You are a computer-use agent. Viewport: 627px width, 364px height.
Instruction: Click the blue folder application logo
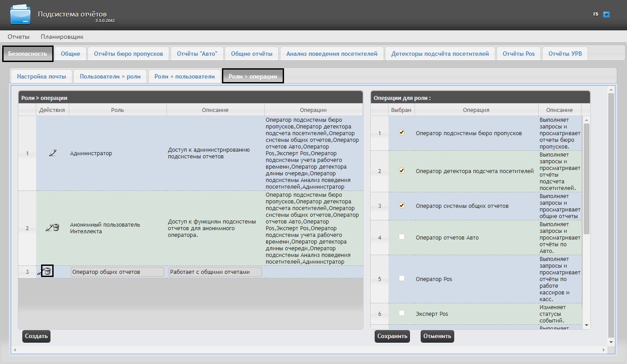20,15
